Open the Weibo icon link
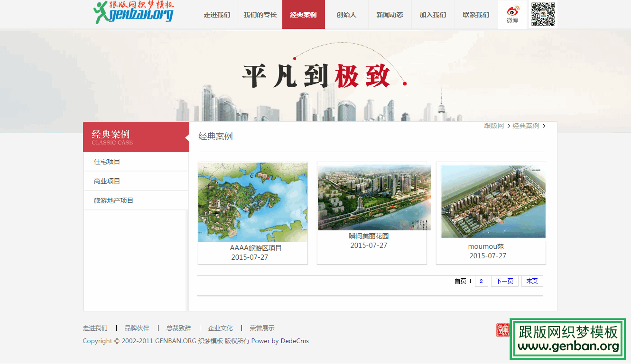Viewport: 631px width, 364px height. (x=512, y=14)
